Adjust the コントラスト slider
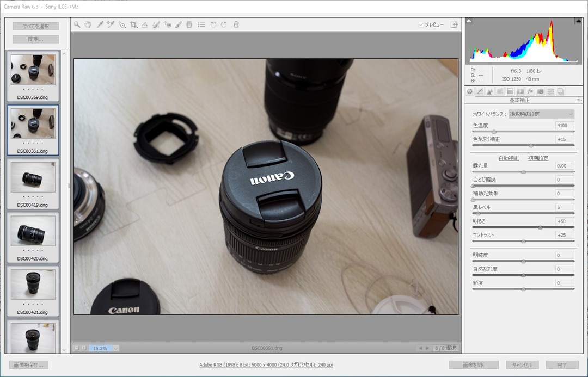This screenshot has height=377, width=588. [x=524, y=242]
